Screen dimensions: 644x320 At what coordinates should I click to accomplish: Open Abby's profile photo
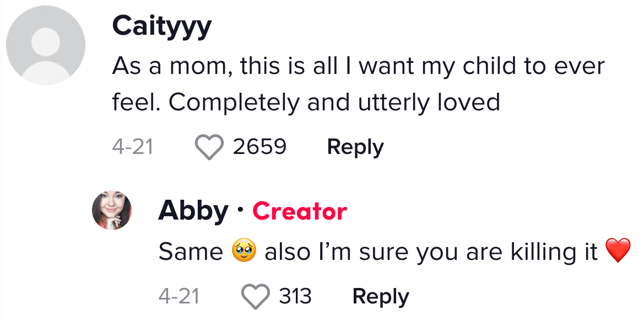(112, 210)
